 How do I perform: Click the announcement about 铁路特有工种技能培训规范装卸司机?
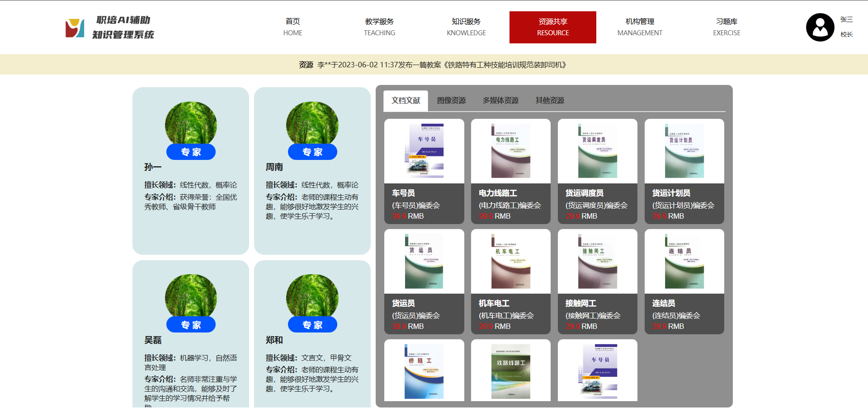click(442, 65)
